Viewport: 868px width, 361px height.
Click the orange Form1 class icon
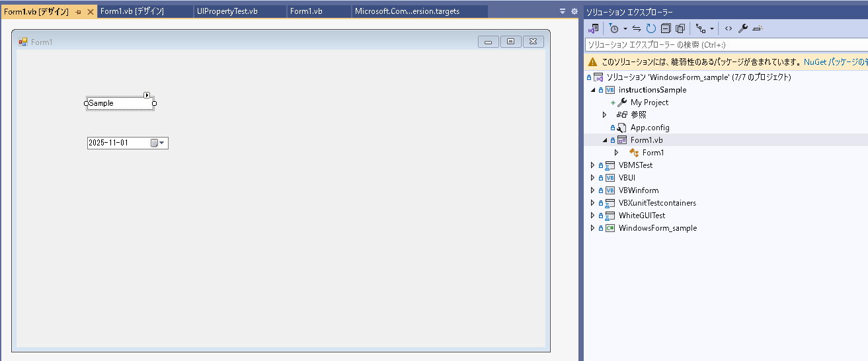634,153
